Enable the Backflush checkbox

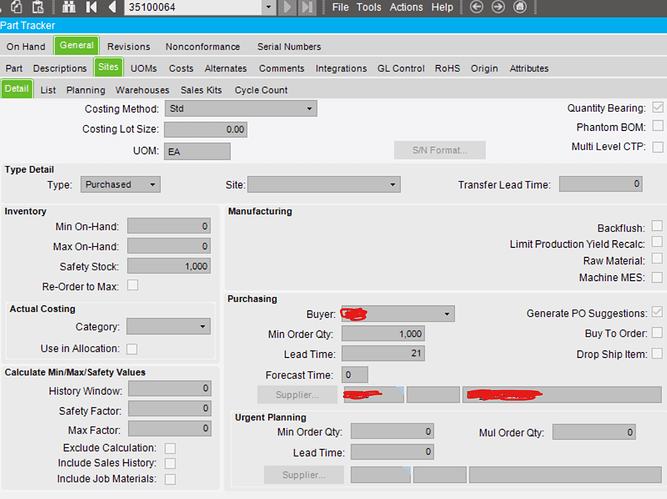click(657, 225)
